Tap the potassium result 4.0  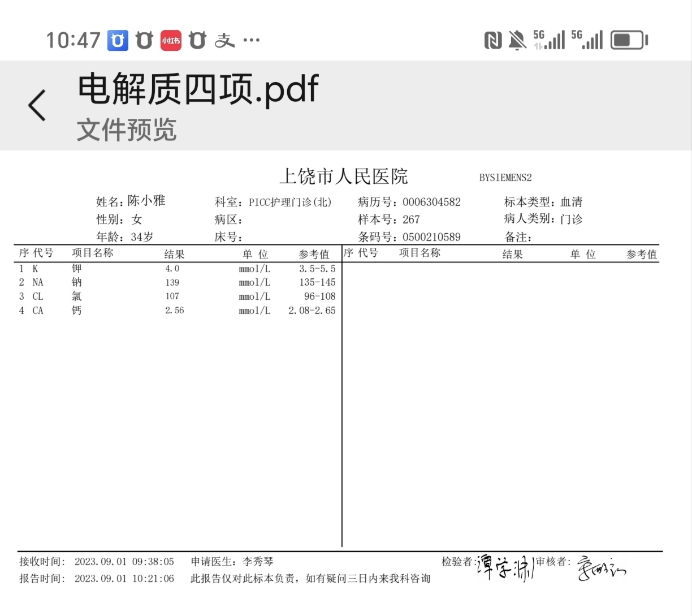coord(172,269)
